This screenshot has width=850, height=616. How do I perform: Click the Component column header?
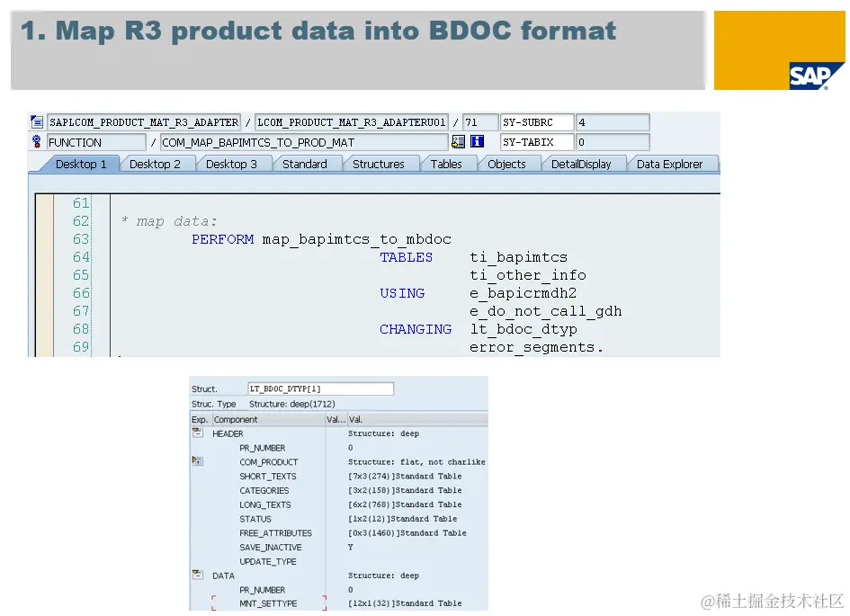pos(268,419)
